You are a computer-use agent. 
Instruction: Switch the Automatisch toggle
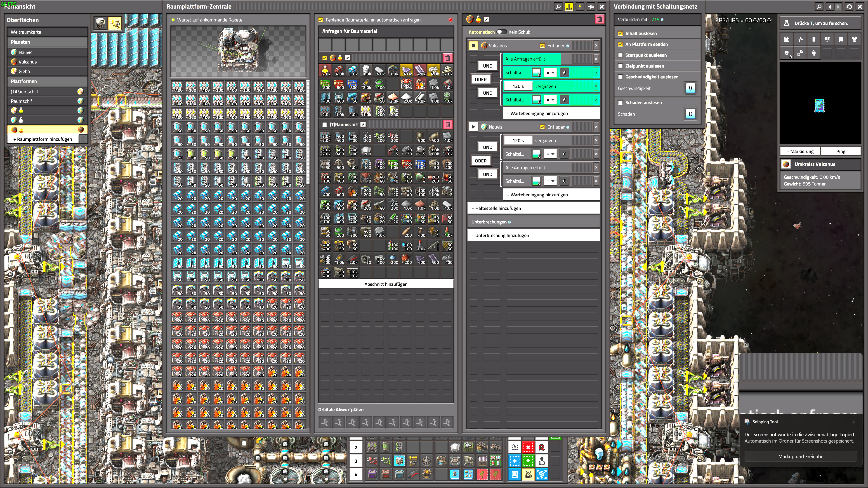501,32
